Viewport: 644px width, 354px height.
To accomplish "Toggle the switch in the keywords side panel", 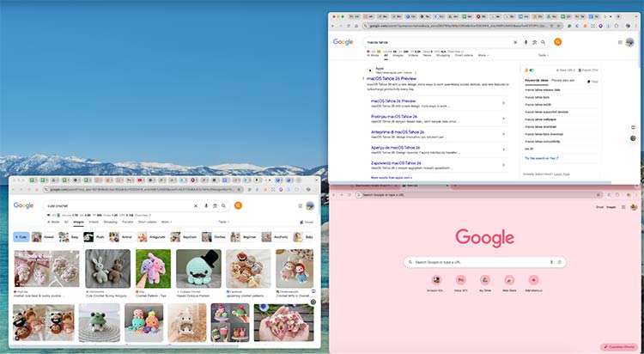I will point(530,70).
